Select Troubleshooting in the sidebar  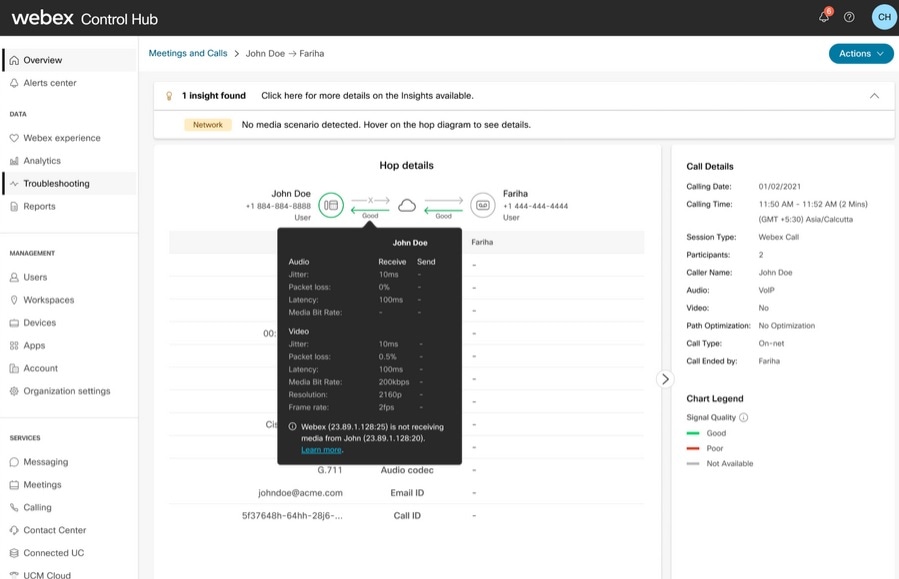click(69, 184)
